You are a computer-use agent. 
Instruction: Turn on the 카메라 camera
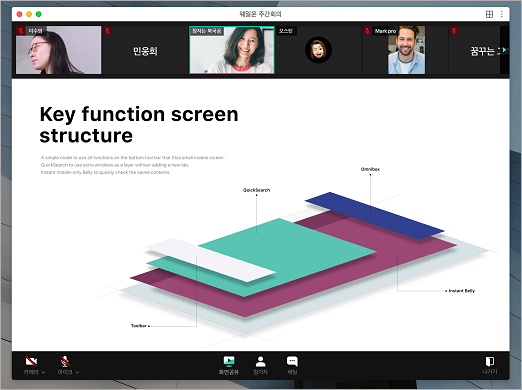click(x=31, y=361)
